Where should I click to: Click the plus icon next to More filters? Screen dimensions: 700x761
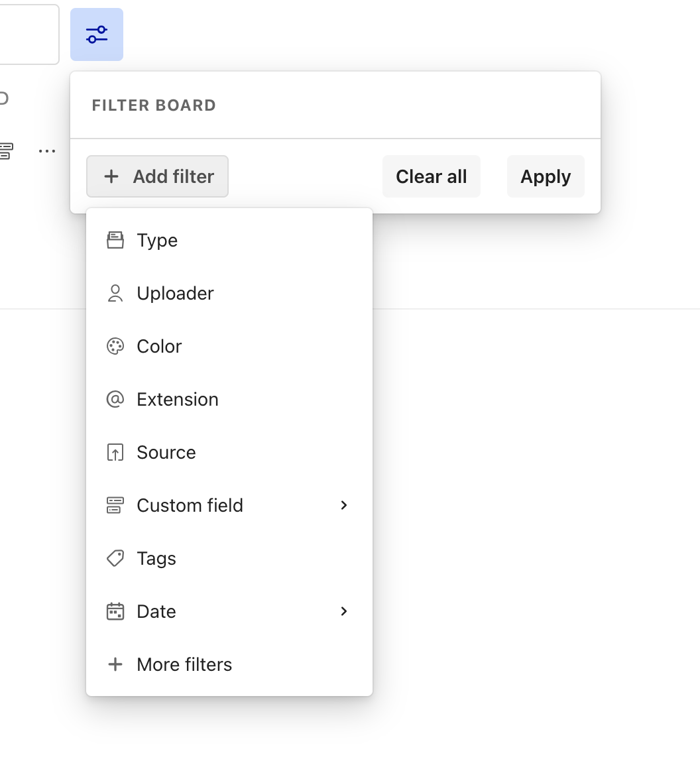click(x=115, y=664)
